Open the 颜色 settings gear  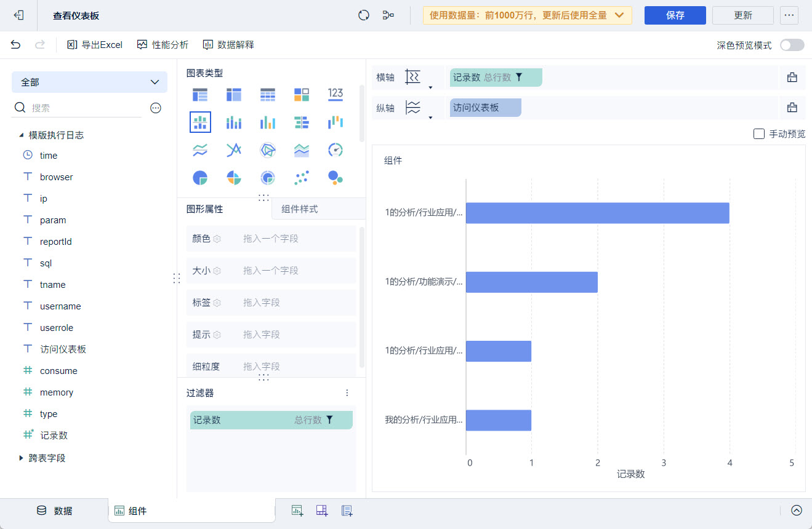coord(217,239)
